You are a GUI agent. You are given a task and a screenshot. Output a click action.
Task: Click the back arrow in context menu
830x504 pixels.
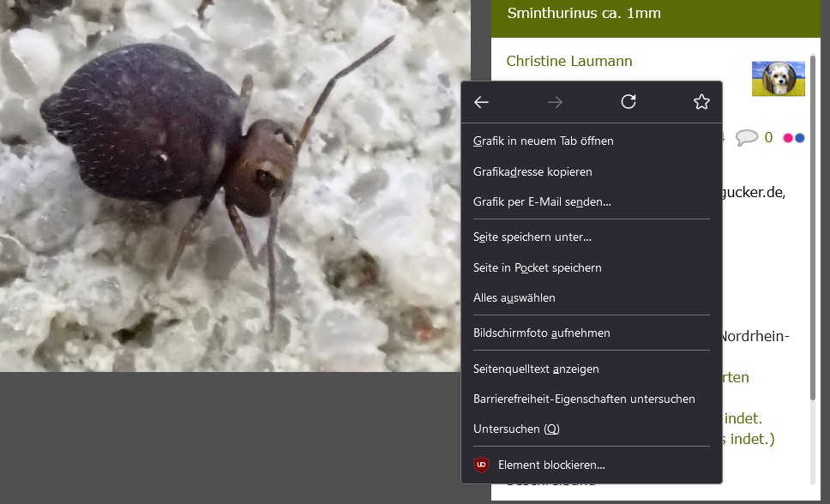click(x=481, y=103)
